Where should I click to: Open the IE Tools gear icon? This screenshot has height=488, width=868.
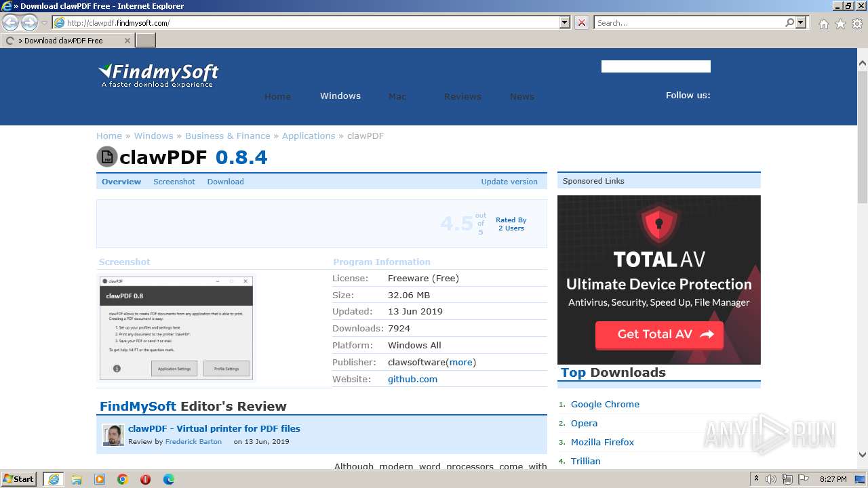[857, 24]
